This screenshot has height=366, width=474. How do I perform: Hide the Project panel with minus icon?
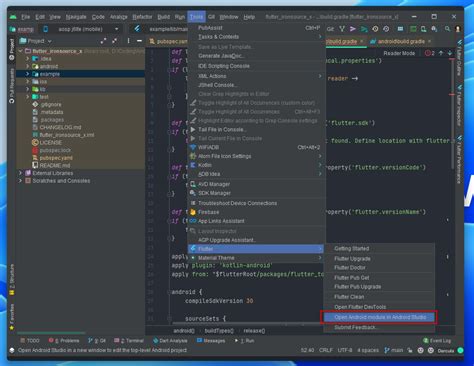click(x=139, y=41)
